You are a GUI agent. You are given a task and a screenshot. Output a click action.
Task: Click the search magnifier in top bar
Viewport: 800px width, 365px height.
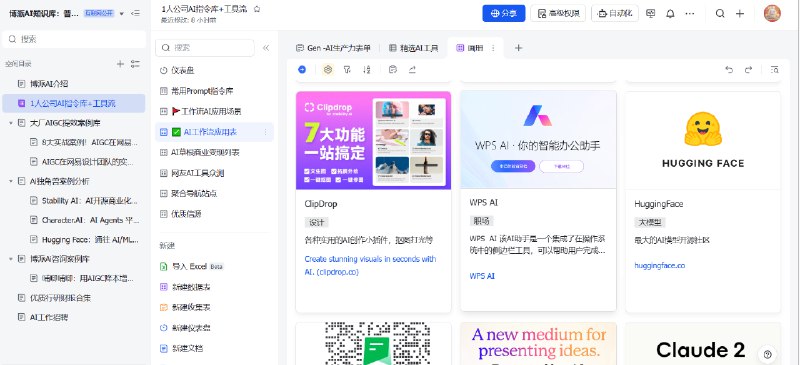pyautogui.click(x=720, y=14)
